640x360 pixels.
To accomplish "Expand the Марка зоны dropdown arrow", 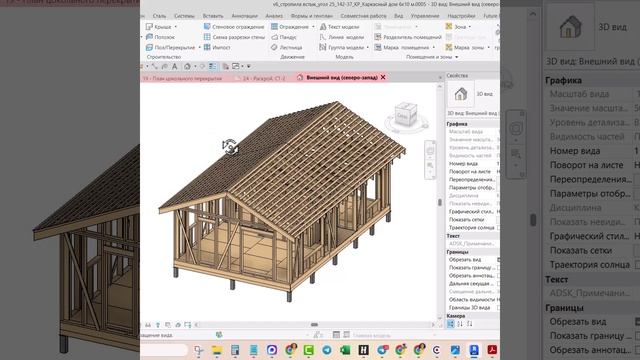I will click(489, 48).
